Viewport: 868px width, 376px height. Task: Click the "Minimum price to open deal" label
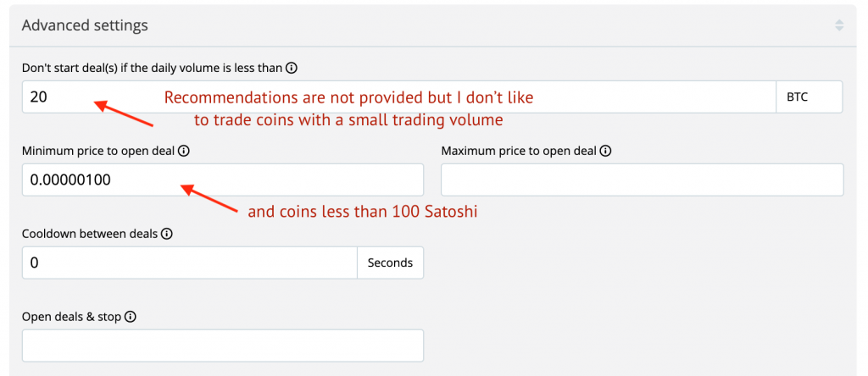click(99, 152)
